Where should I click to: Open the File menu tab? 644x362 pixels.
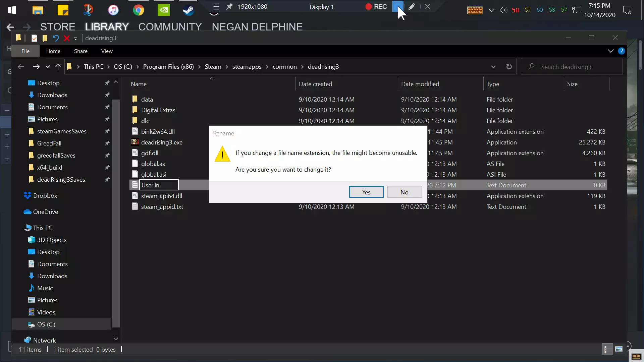pyautogui.click(x=25, y=51)
